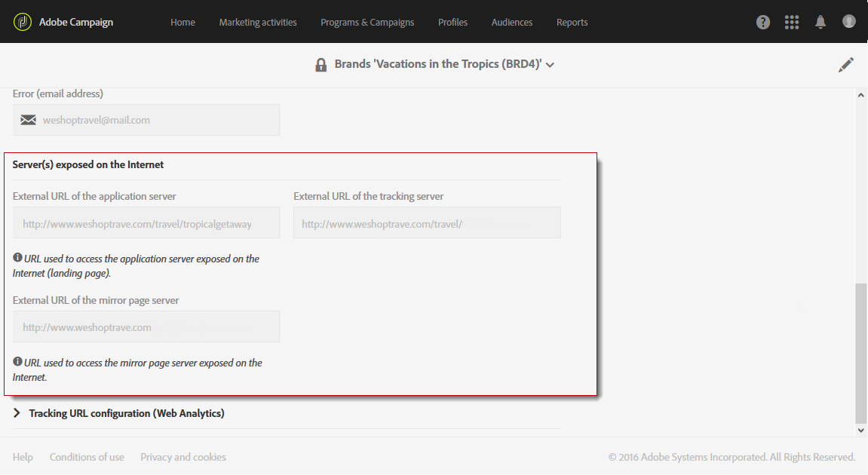
Task: Open the help question mark icon
Action: pyautogui.click(x=763, y=22)
